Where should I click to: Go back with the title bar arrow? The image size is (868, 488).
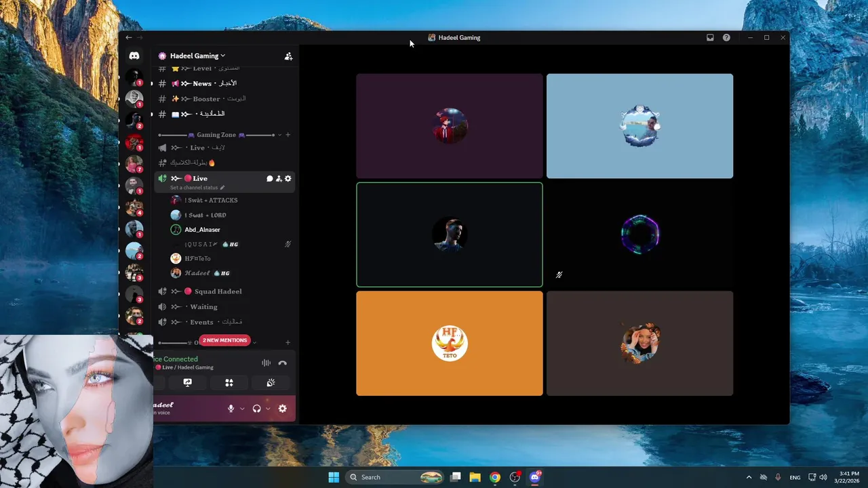coord(128,38)
